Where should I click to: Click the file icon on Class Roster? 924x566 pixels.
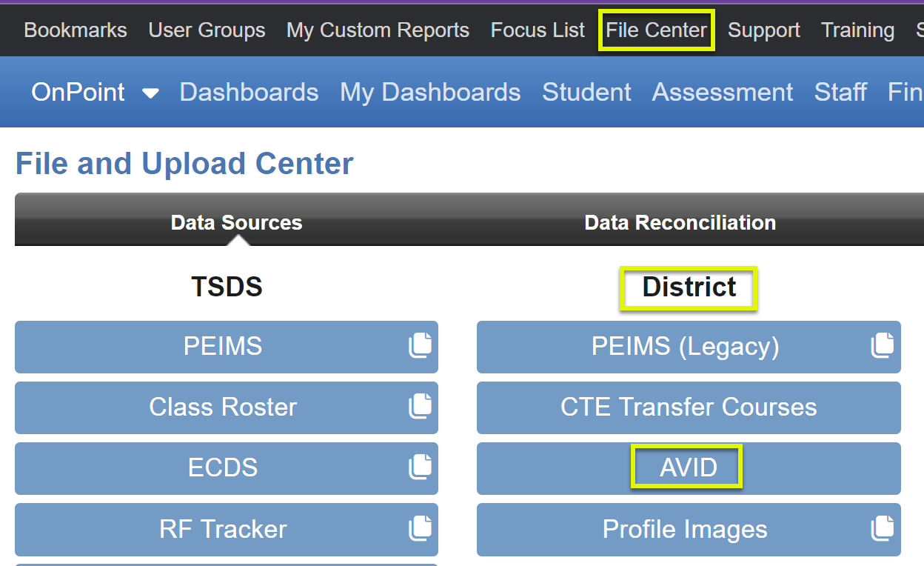click(x=421, y=406)
